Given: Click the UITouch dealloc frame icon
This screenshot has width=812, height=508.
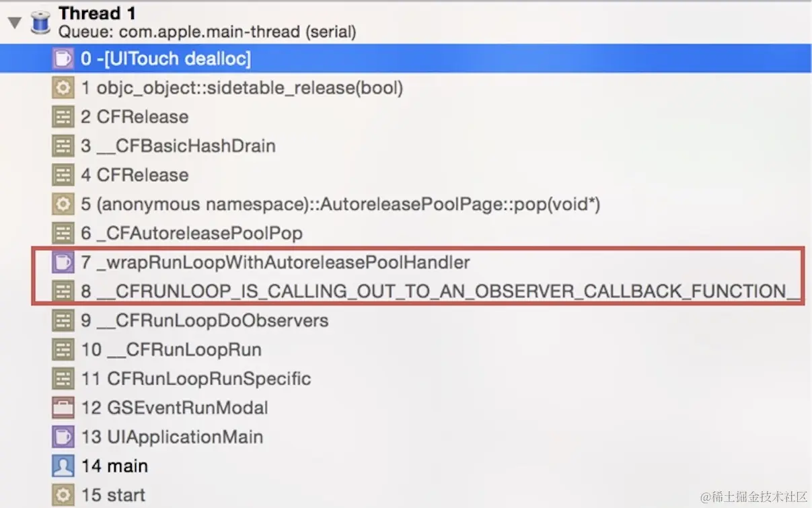Looking at the screenshot, I should point(63,59).
